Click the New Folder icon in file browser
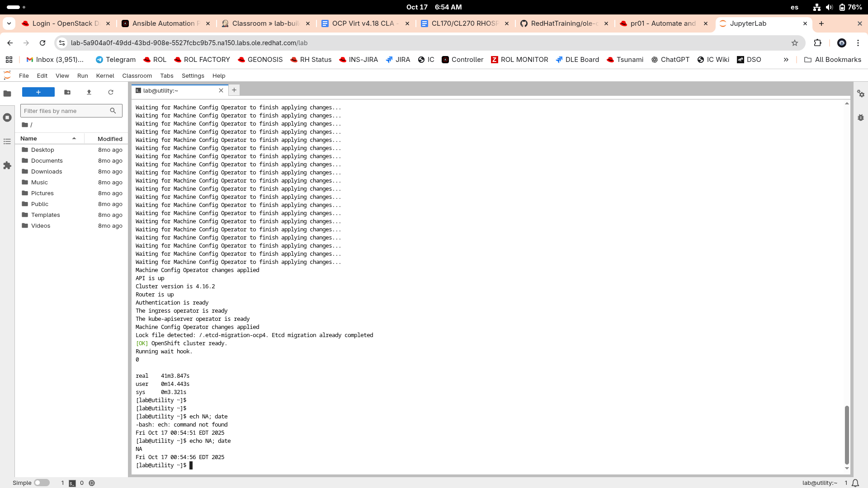Screen dimensions: 868x488 [x=67, y=92]
